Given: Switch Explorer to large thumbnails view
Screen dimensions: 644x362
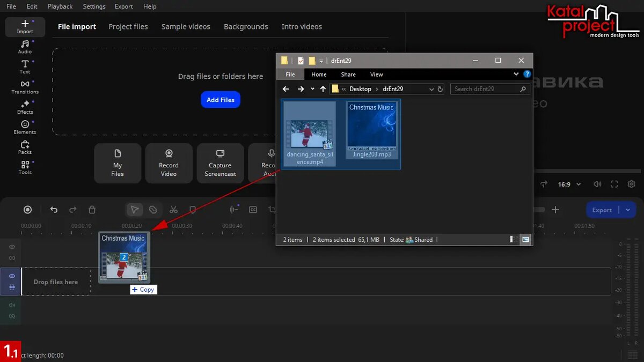Looking at the screenshot, I should click(x=525, y=240).
